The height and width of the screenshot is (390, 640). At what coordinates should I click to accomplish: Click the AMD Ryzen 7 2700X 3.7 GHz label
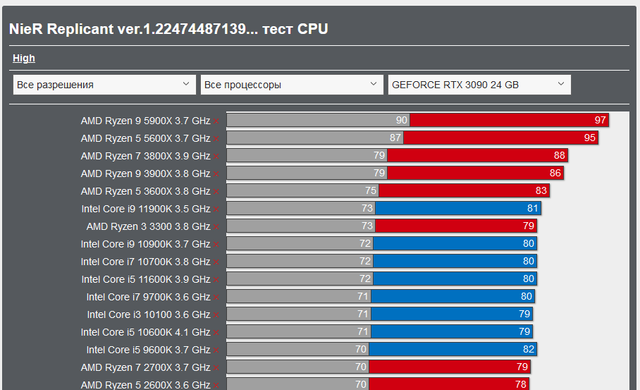click(145, 367)
